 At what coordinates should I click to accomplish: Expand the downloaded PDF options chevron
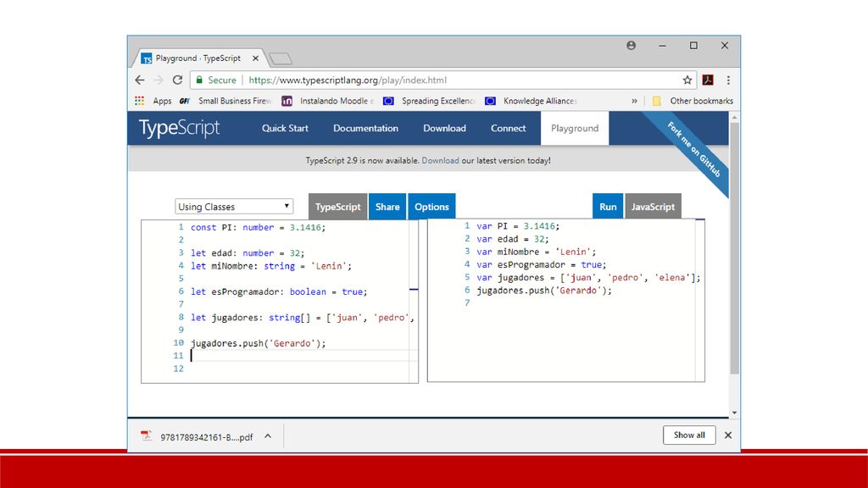(x=268, y=436)
